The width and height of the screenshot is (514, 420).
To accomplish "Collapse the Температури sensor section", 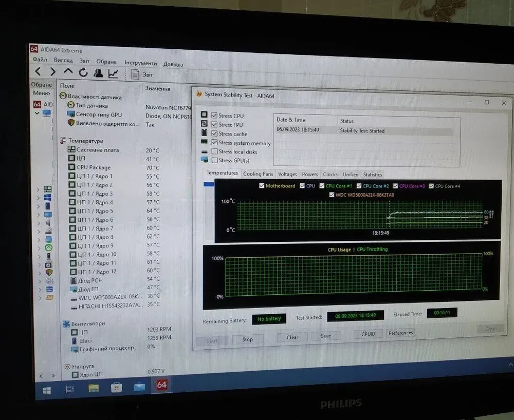I will pos(63,141).
